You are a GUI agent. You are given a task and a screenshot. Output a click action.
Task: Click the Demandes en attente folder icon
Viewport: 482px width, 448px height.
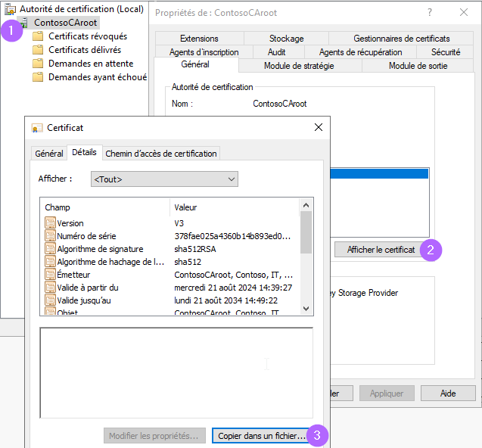point(38,64)
